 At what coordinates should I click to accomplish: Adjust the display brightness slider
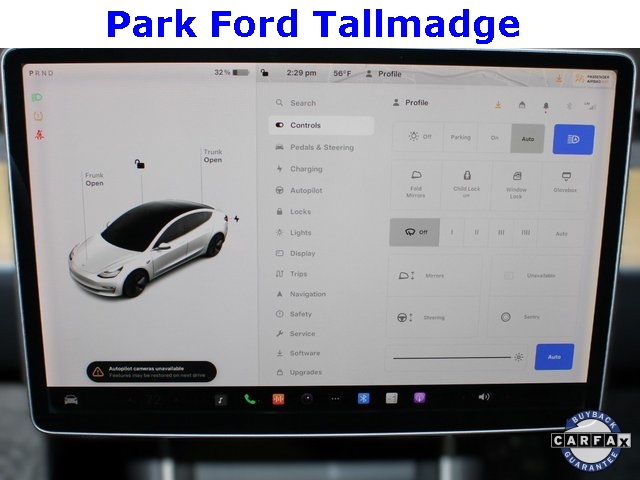[455, 357]
